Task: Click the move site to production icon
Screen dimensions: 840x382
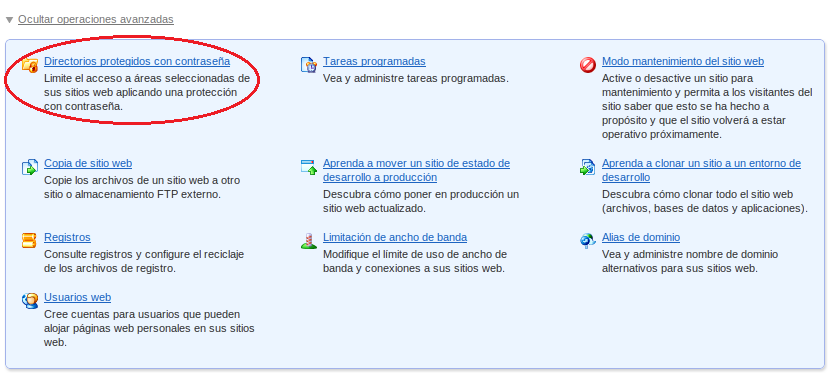Action: (309, 167)
